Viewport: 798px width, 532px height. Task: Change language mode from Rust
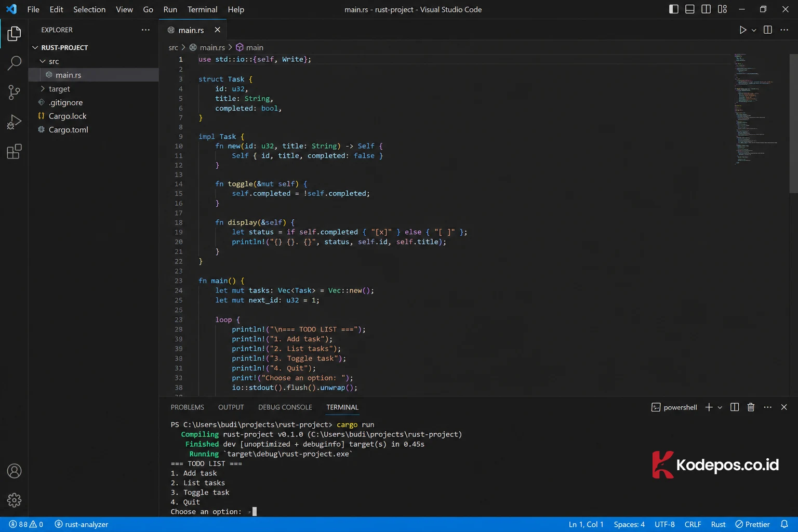coord(718,524)
